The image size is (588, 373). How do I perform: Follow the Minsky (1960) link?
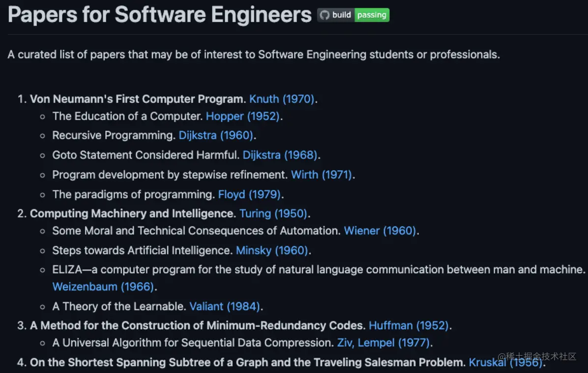[x=272, y=250]
